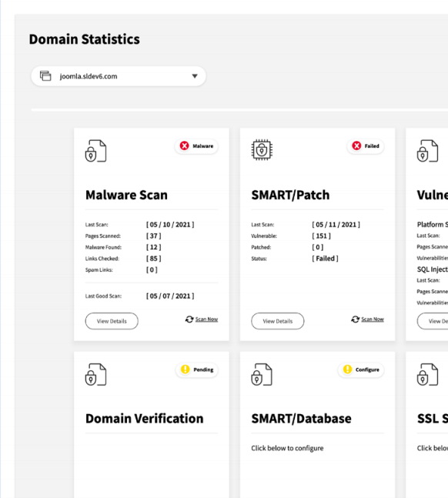Open View Details on Vulnerability card
The width and height of the screenshot is (448, 498).
pos(433,321)
